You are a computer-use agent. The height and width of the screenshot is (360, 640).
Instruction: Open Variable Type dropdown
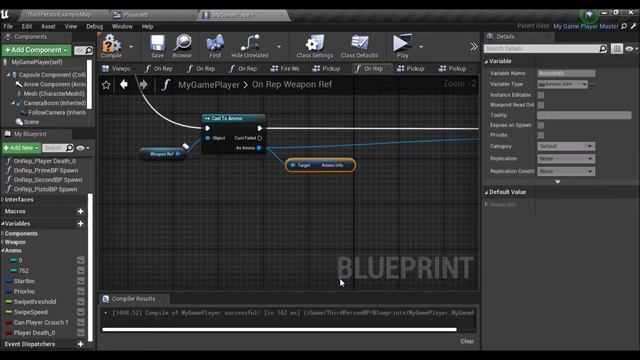562,84
